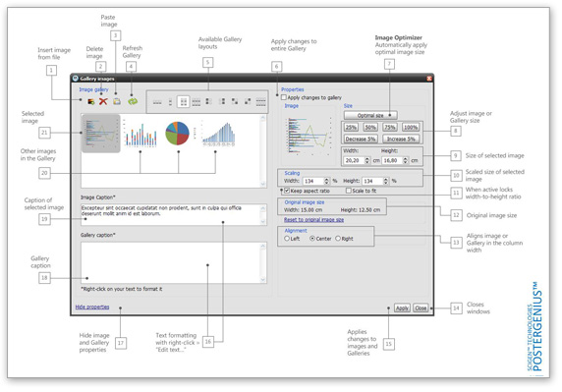This screenshot has width=562, height=392.
Task: Click the Optimal size button
Action: coord(370,115)
